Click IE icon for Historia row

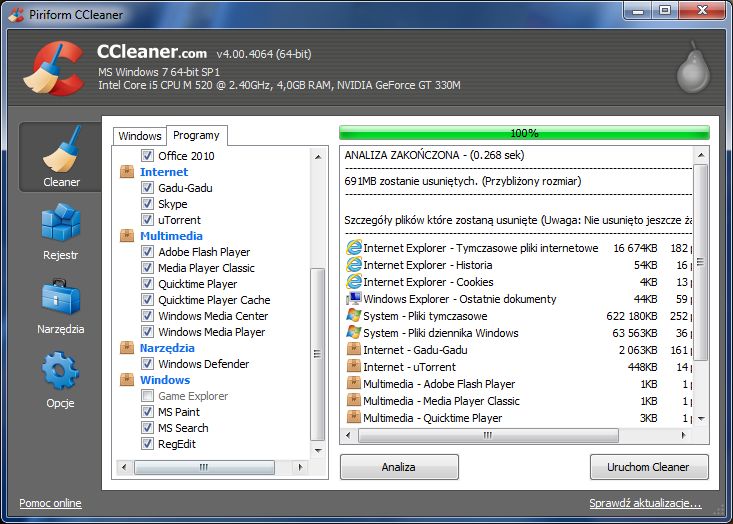coord(354,265)
